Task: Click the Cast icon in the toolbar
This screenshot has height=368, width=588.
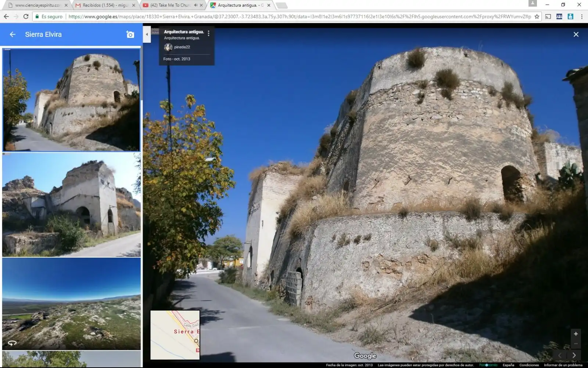Action: coord(548,17)
